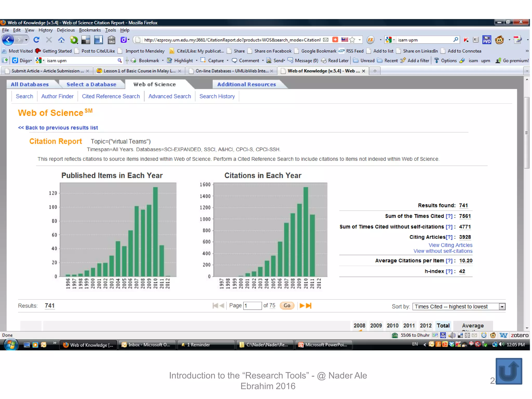Jump to the last results page arrow
This screenshot has width=532, height=399.
coord(309,305)
